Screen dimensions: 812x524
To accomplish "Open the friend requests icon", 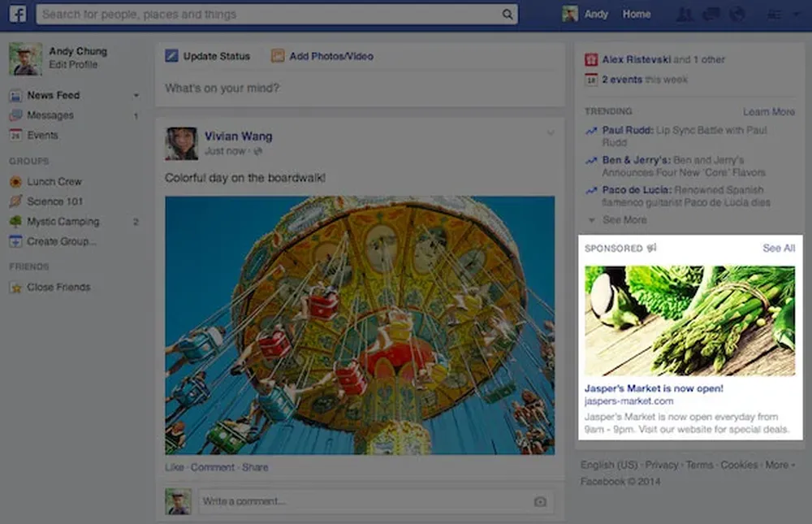I will (x=685, y=14).
